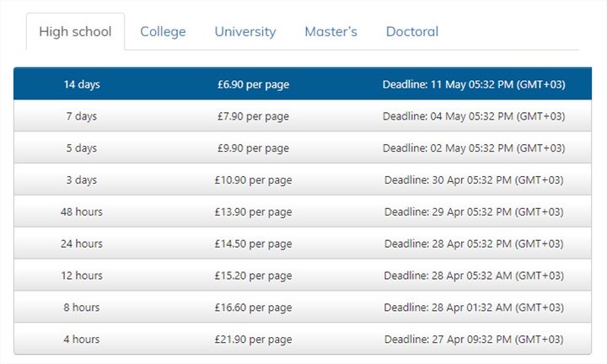Click the 11 May deadline text
Screen dimensions: 607x364
point(474,85)
